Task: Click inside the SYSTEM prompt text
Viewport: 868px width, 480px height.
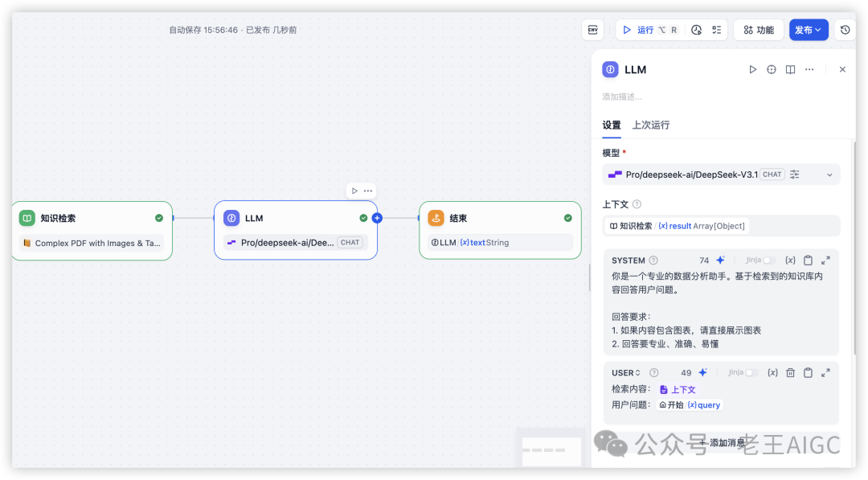Action: (x=721, y=310)
